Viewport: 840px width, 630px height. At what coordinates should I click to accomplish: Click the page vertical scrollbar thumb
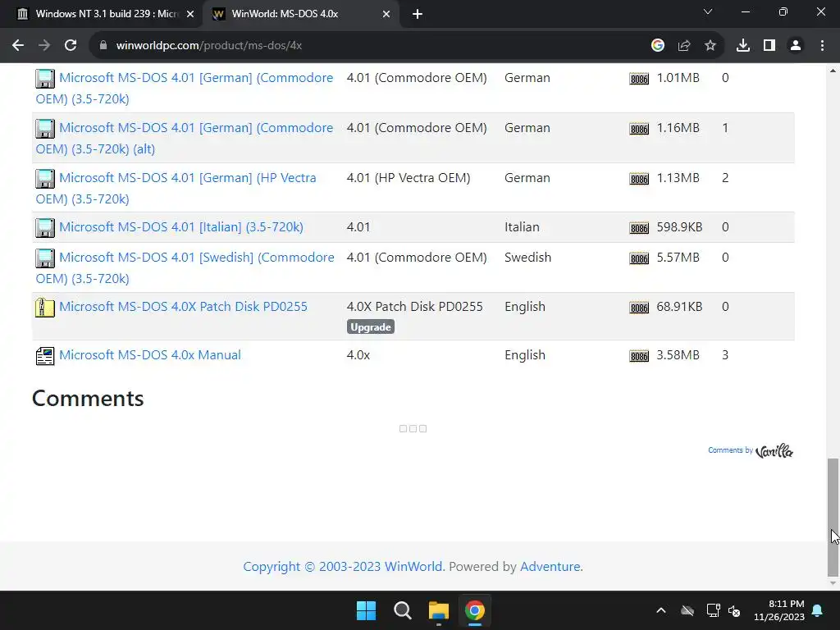(x=833, y=517)
